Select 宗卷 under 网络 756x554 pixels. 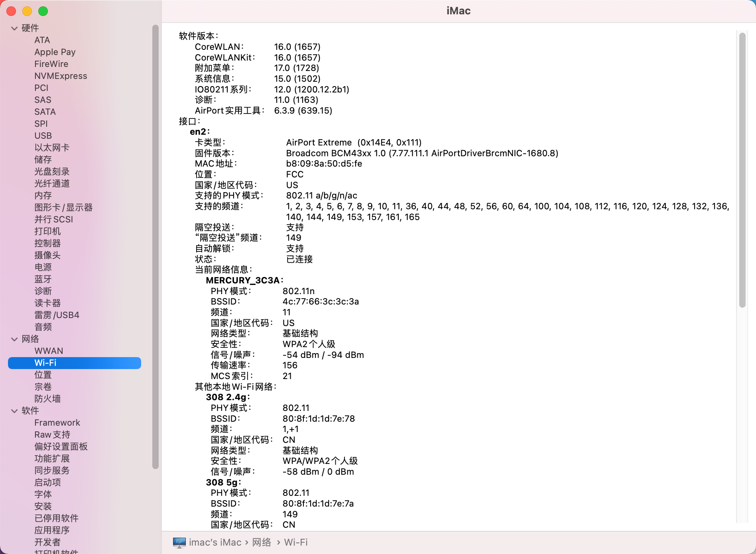click(43, 387)
